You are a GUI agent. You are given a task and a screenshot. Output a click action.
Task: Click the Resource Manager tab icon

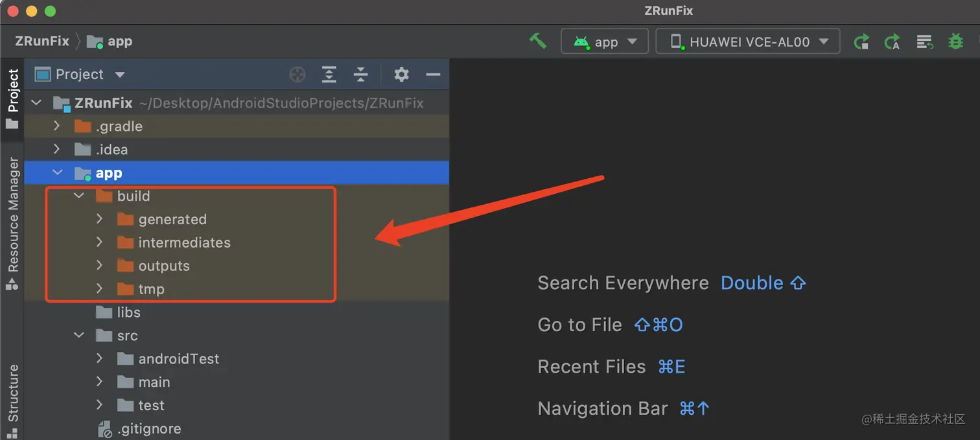point(12,284)
